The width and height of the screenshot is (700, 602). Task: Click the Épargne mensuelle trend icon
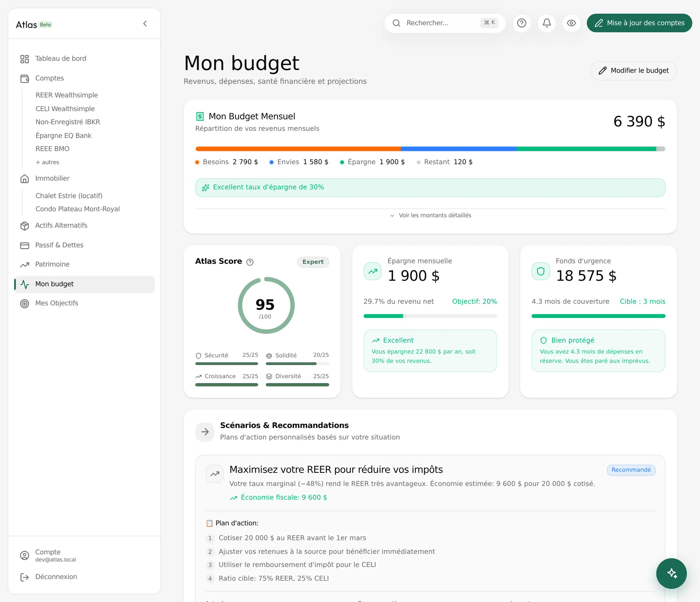[373, 271]
